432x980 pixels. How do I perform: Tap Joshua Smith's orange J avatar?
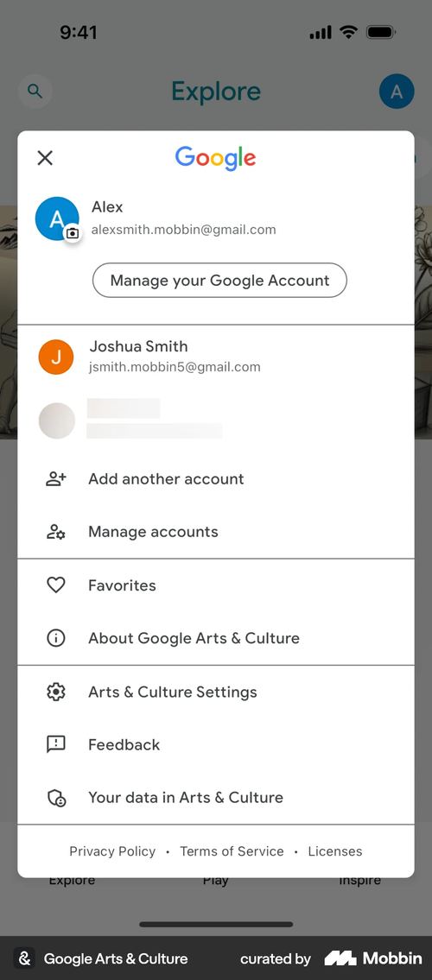56,357
